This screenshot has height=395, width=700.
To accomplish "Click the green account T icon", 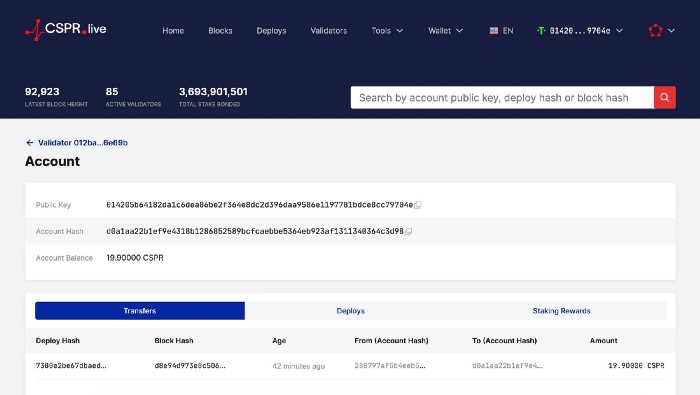I will (541, 31).
